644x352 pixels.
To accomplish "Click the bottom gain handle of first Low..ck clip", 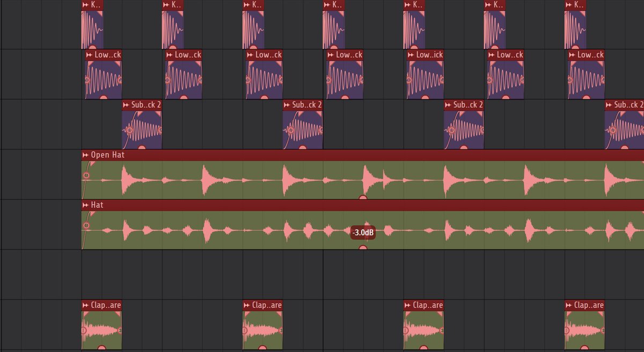I will 104,98.
